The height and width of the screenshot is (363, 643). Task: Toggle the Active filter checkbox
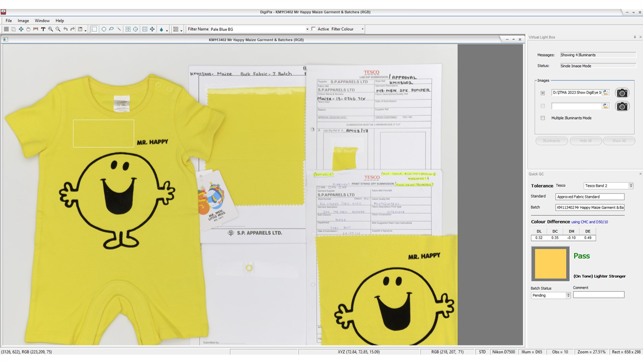313,29
